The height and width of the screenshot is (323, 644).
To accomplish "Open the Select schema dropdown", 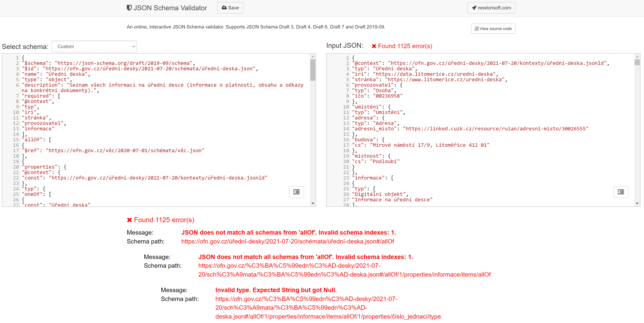I will 94,46.
